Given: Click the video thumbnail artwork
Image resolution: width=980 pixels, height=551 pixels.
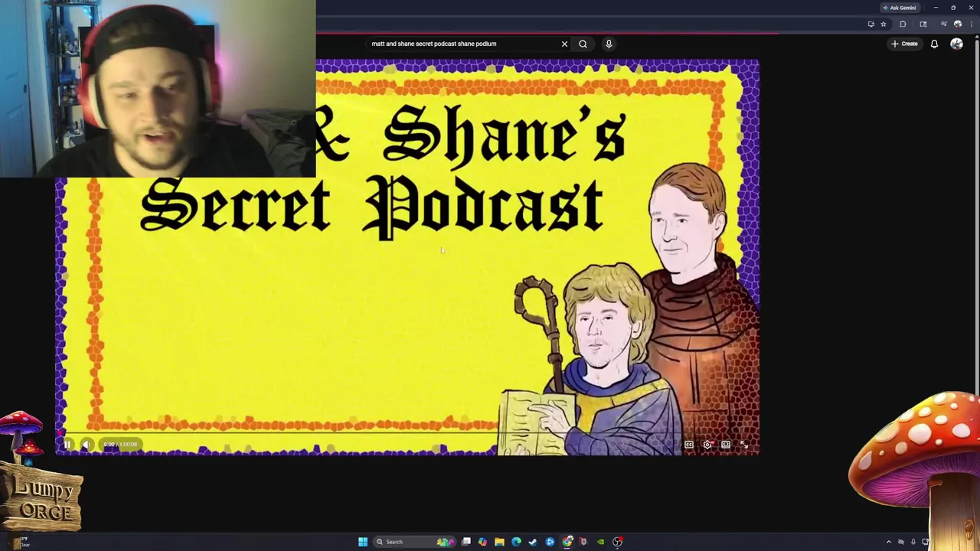Looking at the screenshot, I should pos(407,257).
